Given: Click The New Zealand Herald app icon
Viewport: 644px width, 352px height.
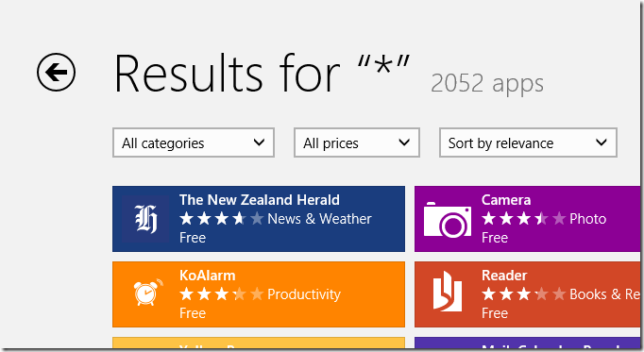Looking at the screenshot, I should (145, 219).
